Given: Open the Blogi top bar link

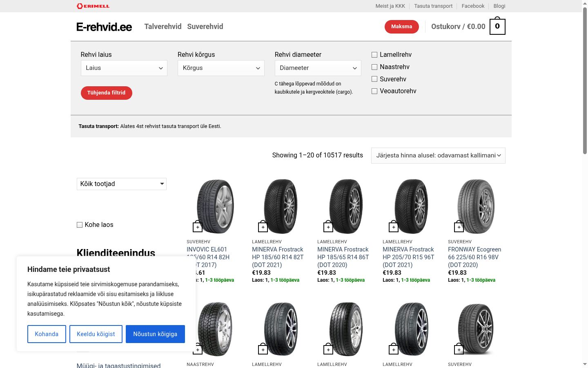Looking at the screenshot, I should (499, 6).
